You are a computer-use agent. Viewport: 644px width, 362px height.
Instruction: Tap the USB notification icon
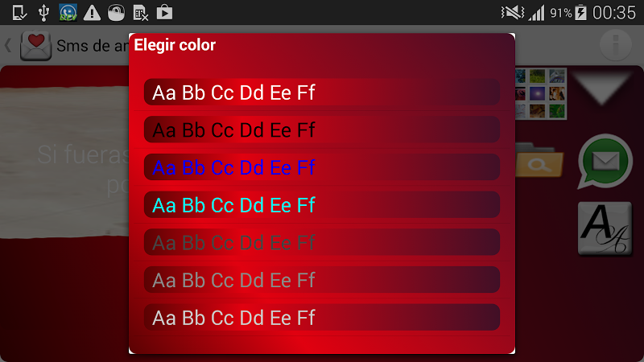coord(43,12)
